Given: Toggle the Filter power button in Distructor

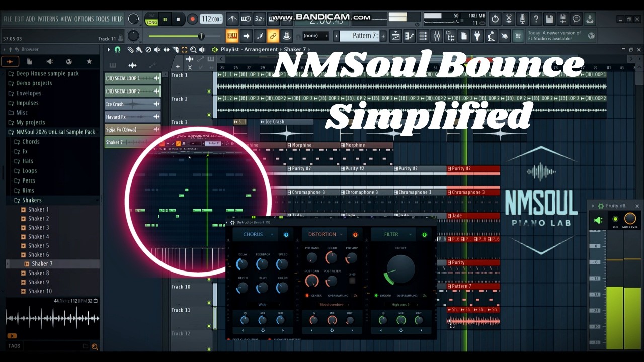Looking at the screenshot, I should [x=424, y=234].
